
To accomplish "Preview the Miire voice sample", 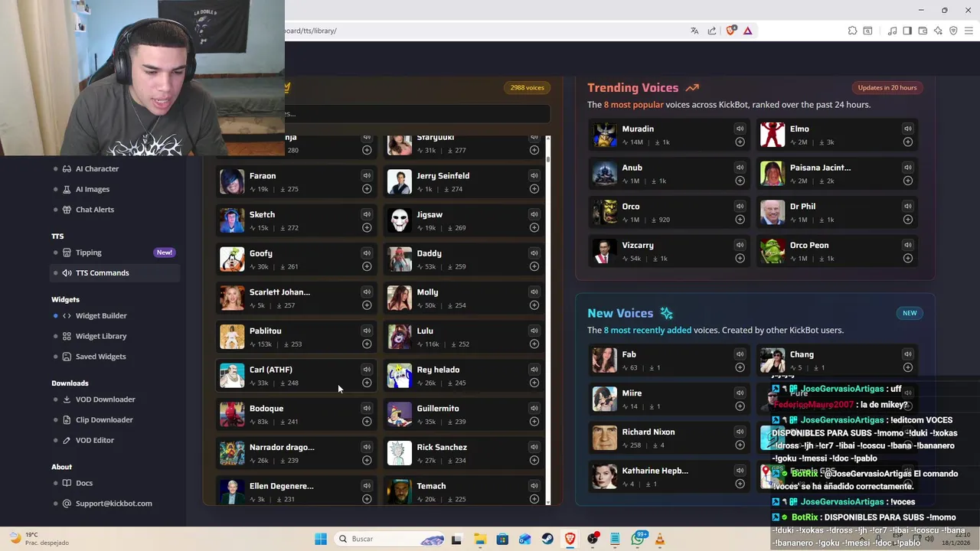I will [740, 393].
